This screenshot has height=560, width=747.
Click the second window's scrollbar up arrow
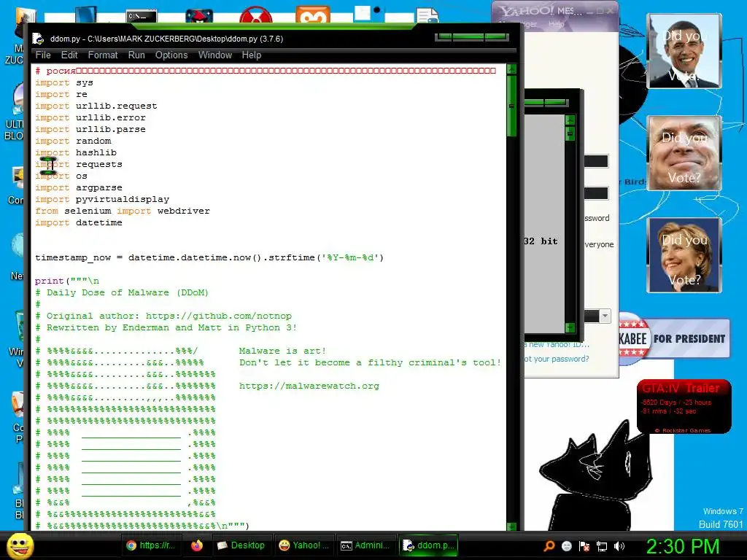tap(570, 120)
